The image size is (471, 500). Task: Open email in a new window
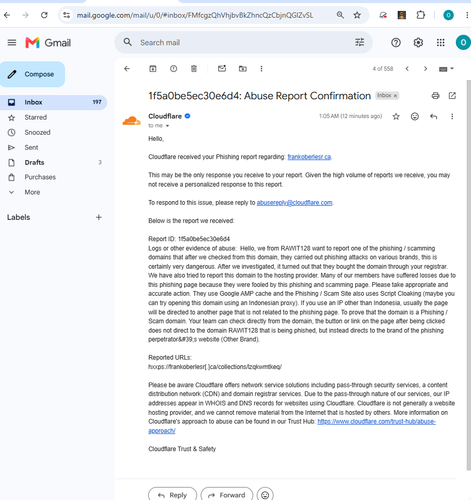[x=452, y=96]
